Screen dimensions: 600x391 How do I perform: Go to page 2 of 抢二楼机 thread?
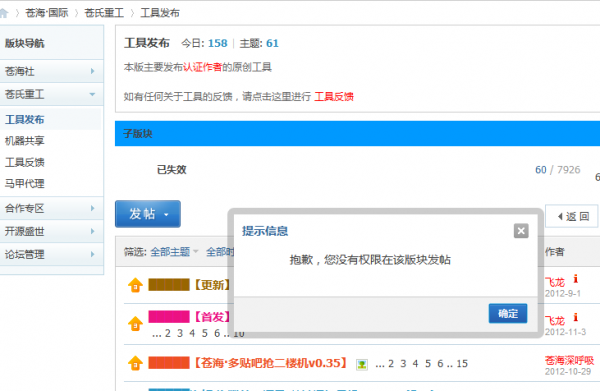pyautogui.click(x=391, y=363)
